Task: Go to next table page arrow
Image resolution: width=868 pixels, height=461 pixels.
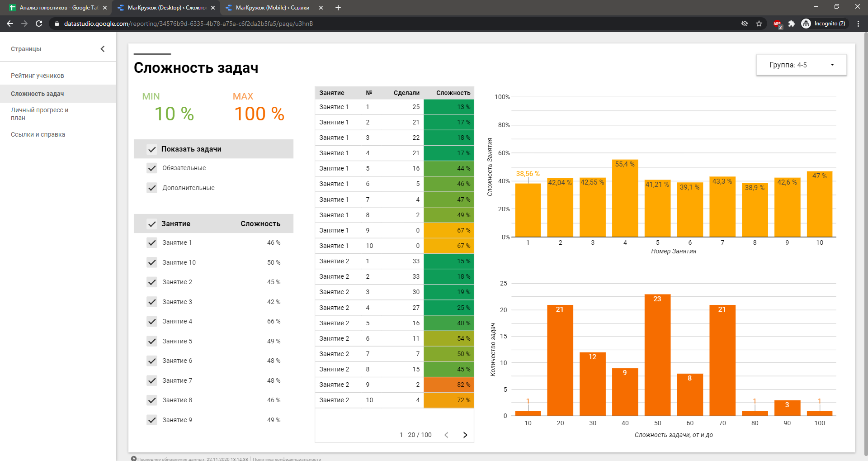Action: coord(465,435)
